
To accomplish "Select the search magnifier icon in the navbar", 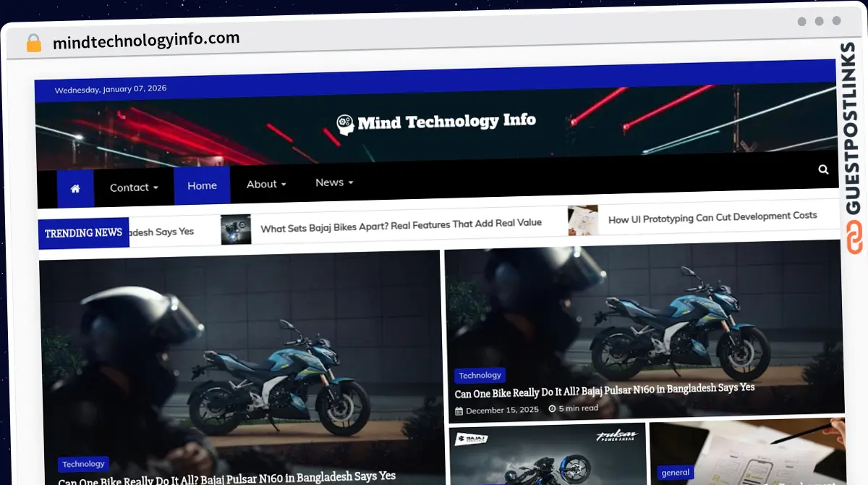I will (x=823, y=169).
